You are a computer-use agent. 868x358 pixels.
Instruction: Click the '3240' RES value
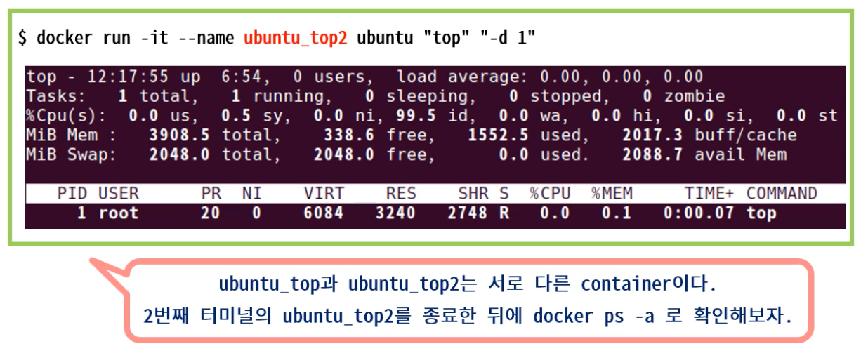pos(395,213)
